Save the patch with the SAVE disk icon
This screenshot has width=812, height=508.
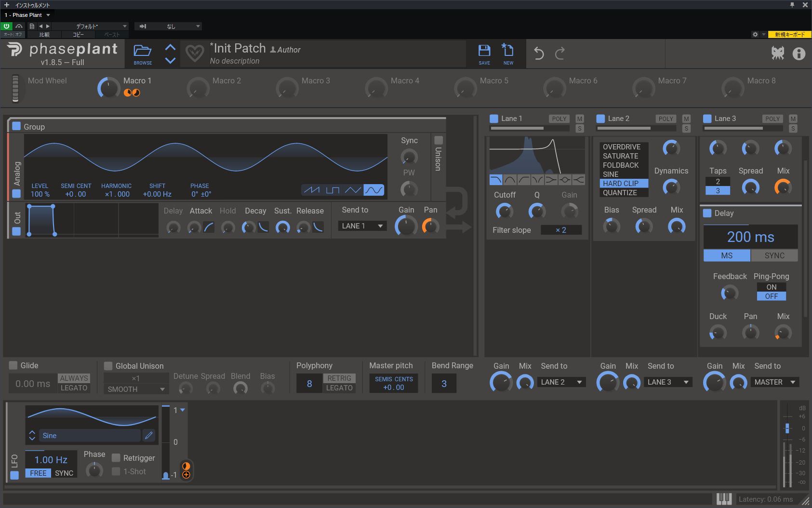coord(484,54)
